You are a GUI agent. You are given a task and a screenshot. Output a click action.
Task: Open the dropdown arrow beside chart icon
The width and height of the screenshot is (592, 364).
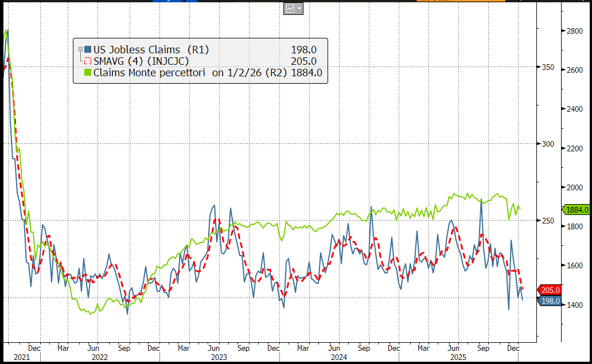299,9
